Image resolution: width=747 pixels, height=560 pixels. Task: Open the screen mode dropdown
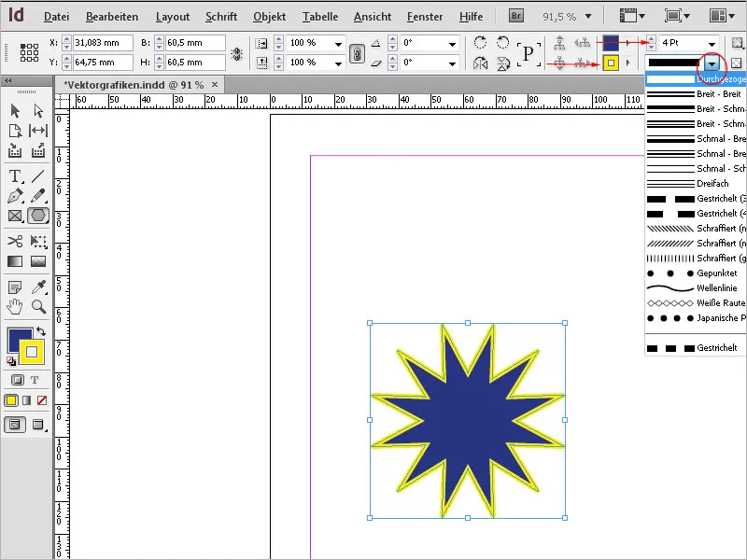click(677, 16)
